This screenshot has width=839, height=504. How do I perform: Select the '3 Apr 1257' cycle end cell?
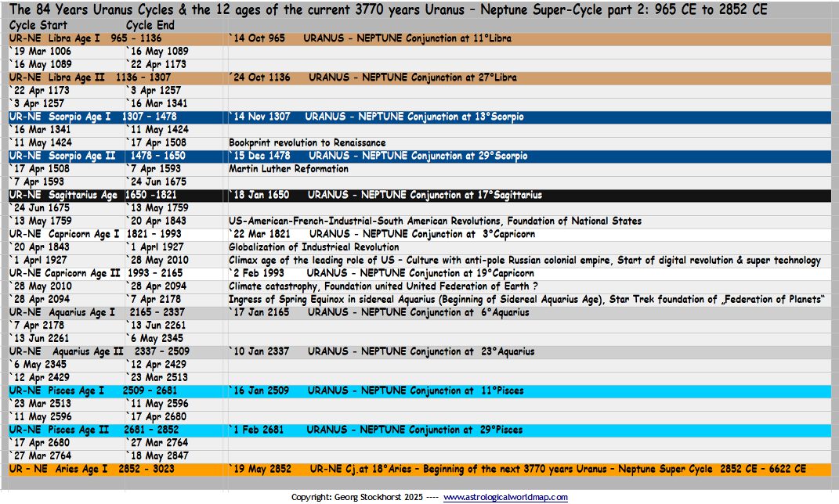pyautogui.click(x=154, y=90)
